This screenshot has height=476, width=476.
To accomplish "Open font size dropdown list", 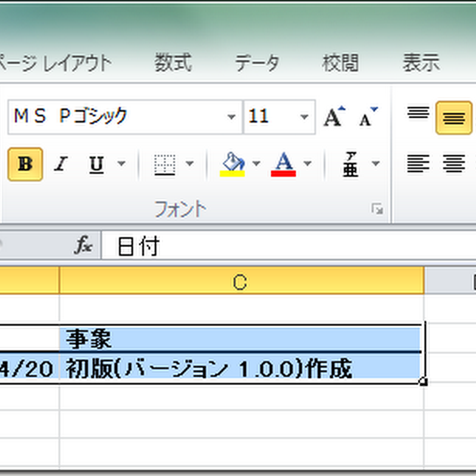I will (x=305, y=117).
